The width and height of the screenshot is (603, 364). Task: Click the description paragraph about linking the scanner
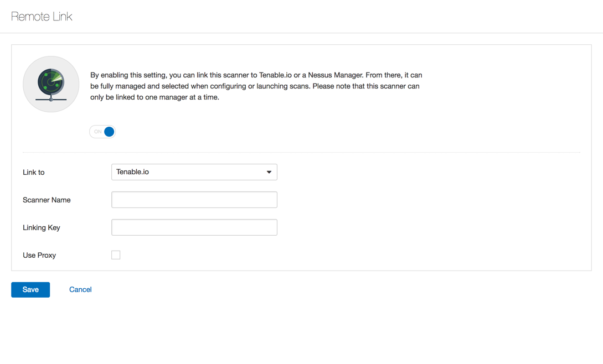[256, 86]
